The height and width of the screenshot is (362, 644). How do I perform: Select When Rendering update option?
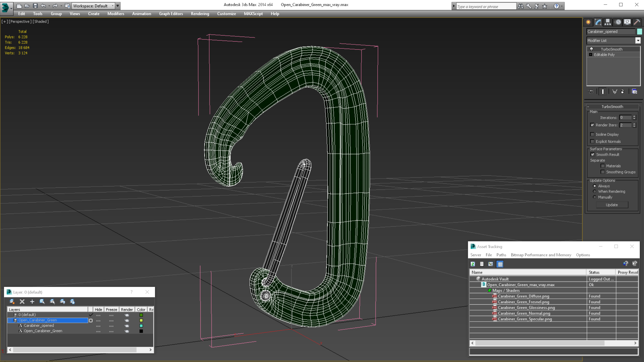coord(595,191)
